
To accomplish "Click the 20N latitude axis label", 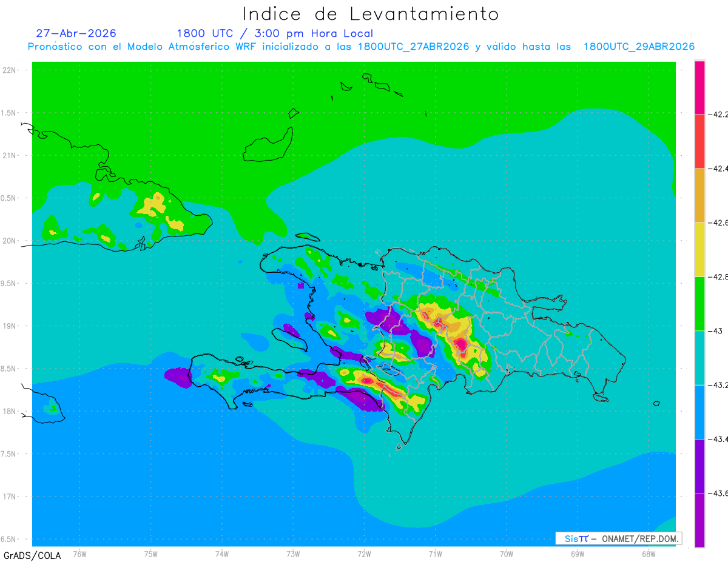I will tap(10, 241).
